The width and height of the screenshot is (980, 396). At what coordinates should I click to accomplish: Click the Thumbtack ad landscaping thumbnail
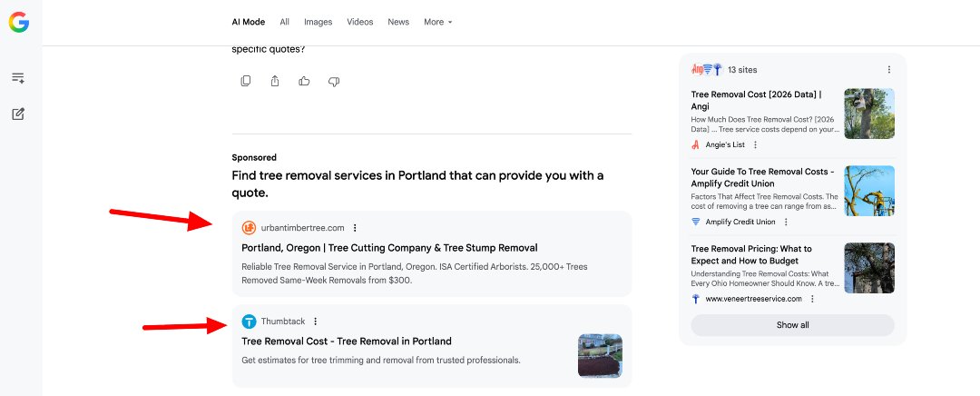pyautogui.click(x=600, y=355)
